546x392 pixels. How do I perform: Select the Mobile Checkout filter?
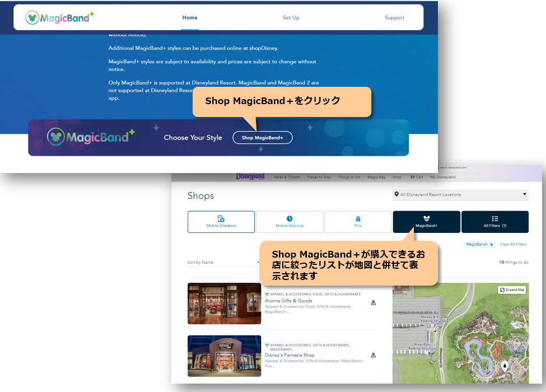point(221,222)
